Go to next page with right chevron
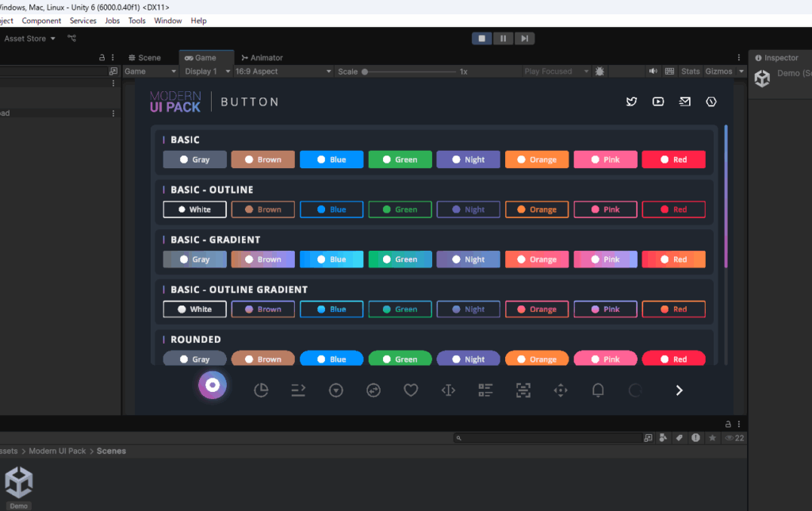812x511 pixels. tap(679, 390)
